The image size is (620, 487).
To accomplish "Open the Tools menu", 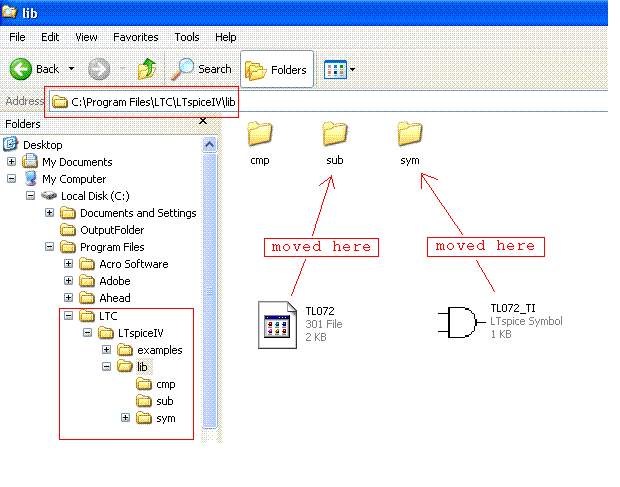I will [x=187, y=37].
